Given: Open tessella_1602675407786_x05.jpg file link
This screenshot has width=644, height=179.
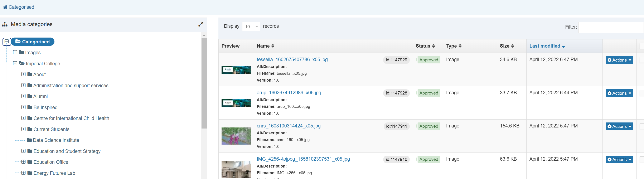Looking at the screenshot, I should (x=292, y=59).
